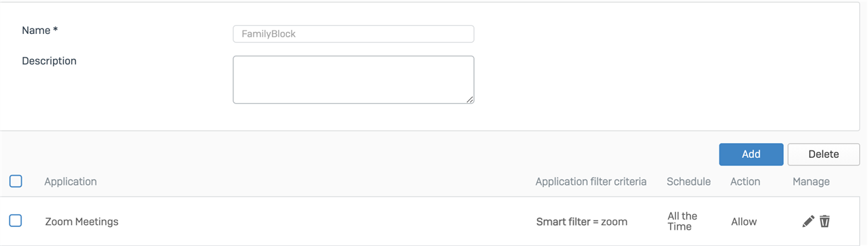Click the Application column header
The width and height of the screenshot is (868, 246).
click(71, 182)
